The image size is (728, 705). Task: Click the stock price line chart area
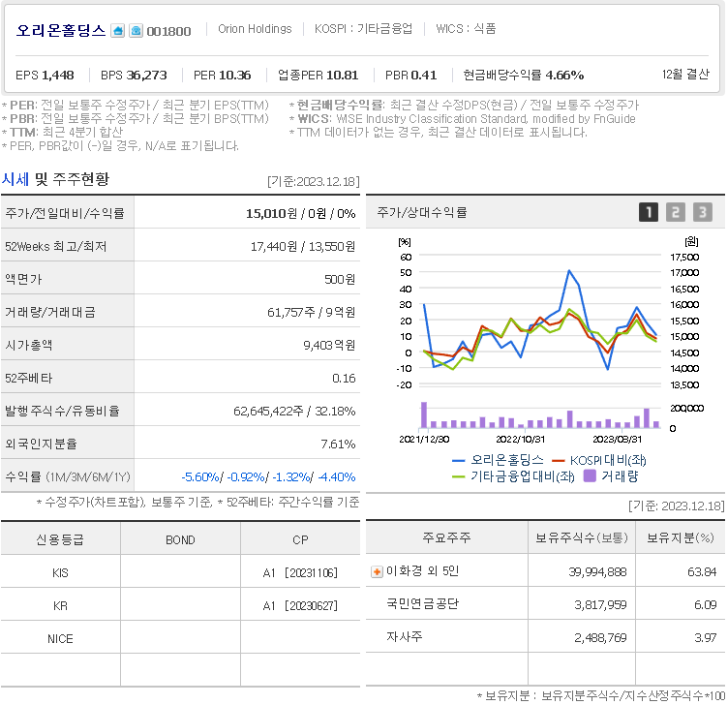click(x=540, y=321)
